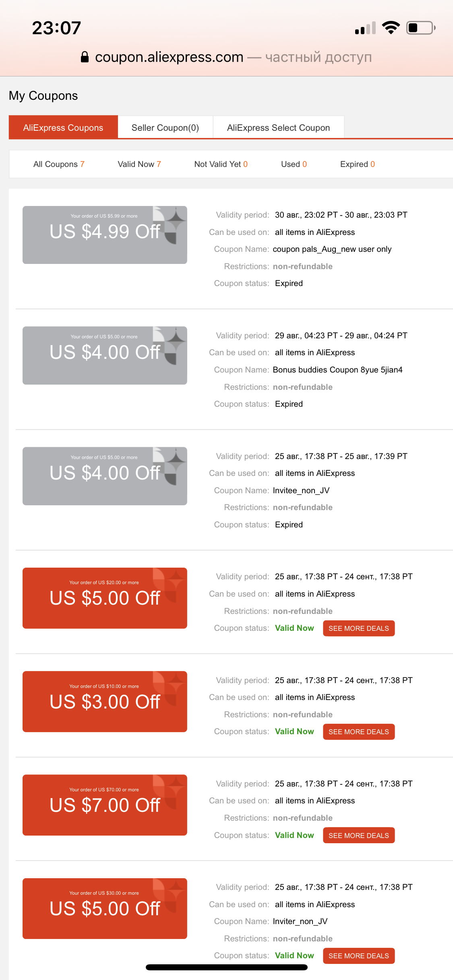Select the expired US $4.99 Off coupon card

105,235
